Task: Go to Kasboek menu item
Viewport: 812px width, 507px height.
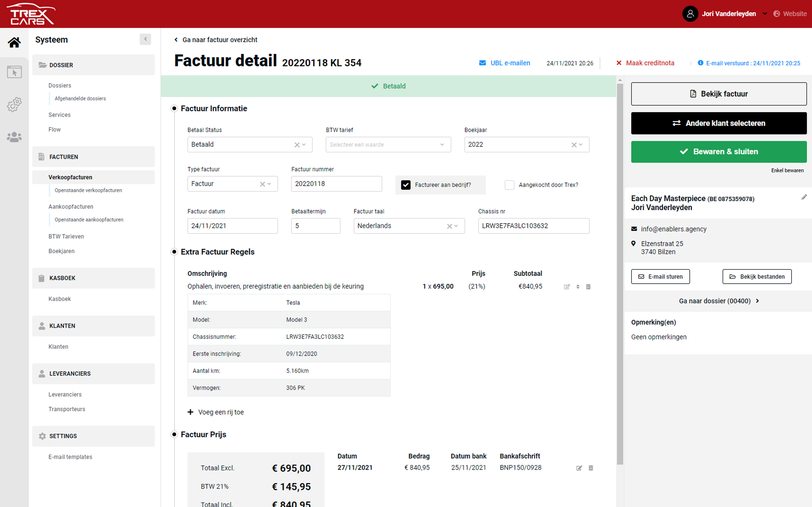Action: click(x=59, y=299)
